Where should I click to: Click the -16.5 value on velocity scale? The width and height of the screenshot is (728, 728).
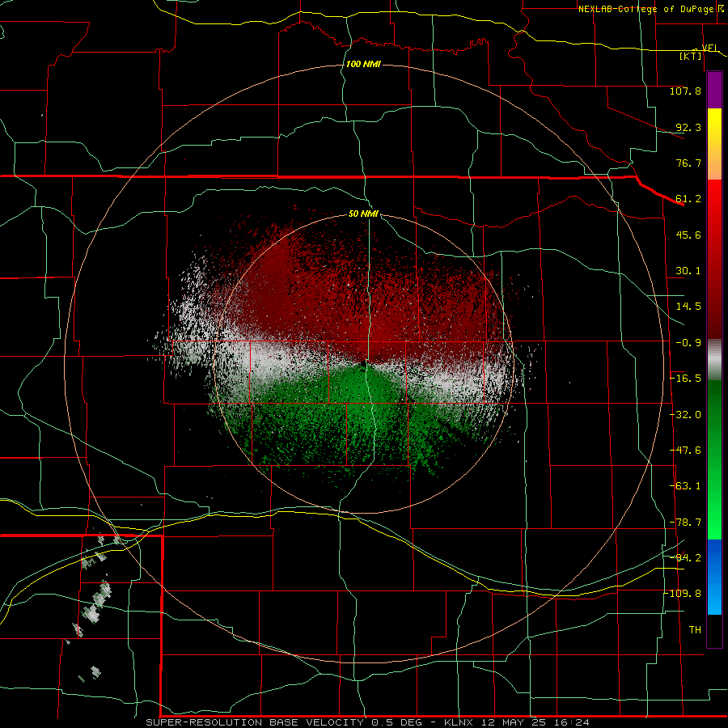[x=685, y=379]
